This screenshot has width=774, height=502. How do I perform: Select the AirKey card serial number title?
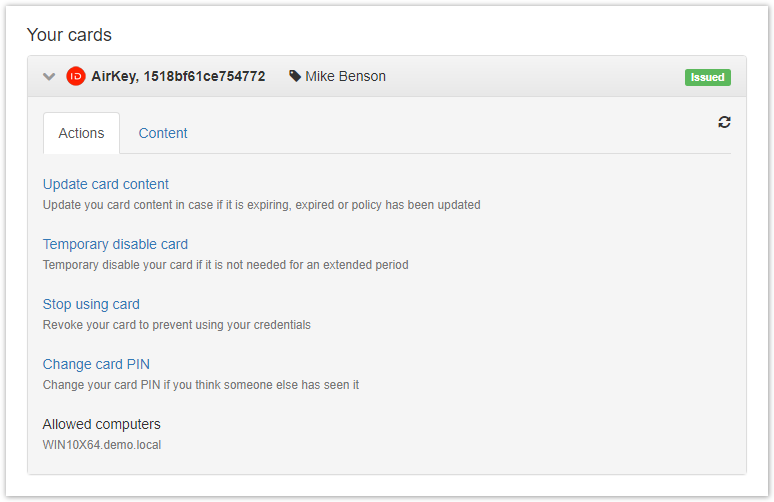[x=178, y=76]
